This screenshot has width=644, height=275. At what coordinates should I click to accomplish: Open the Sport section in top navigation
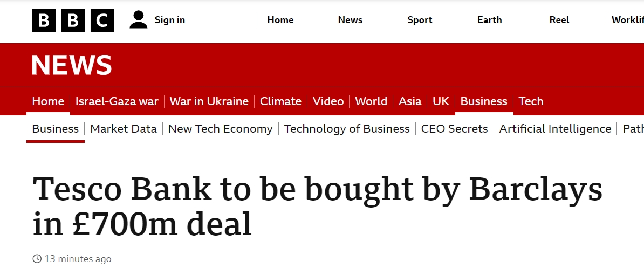click(420, 20)
